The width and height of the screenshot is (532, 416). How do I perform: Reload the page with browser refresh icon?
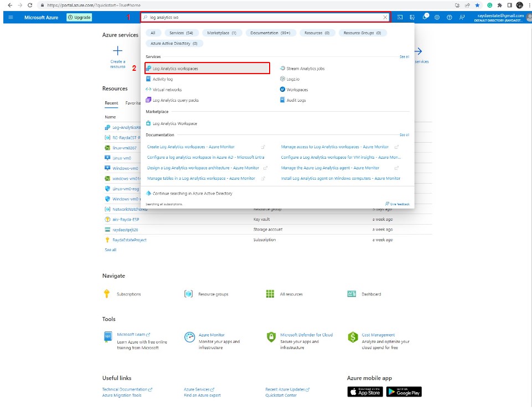point(30,5)
